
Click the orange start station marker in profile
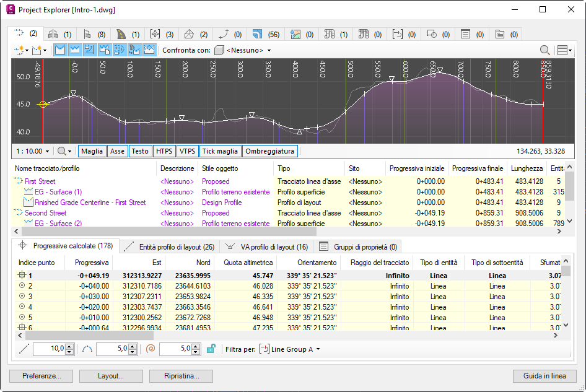point(43,105)
